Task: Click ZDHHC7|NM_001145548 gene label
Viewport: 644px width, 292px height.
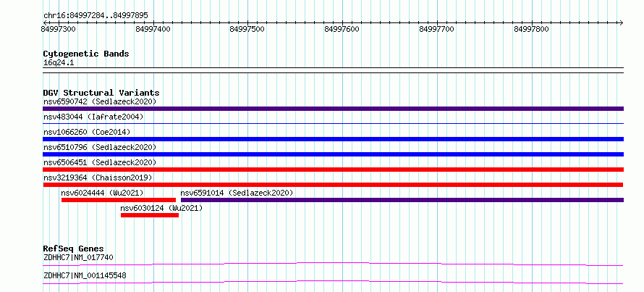Action: click(85, 275)
